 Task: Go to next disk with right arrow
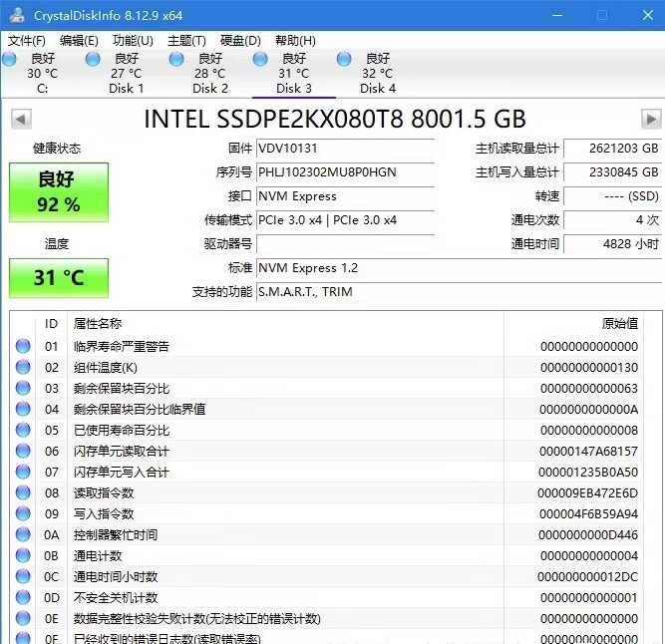[x=651, y=119]
